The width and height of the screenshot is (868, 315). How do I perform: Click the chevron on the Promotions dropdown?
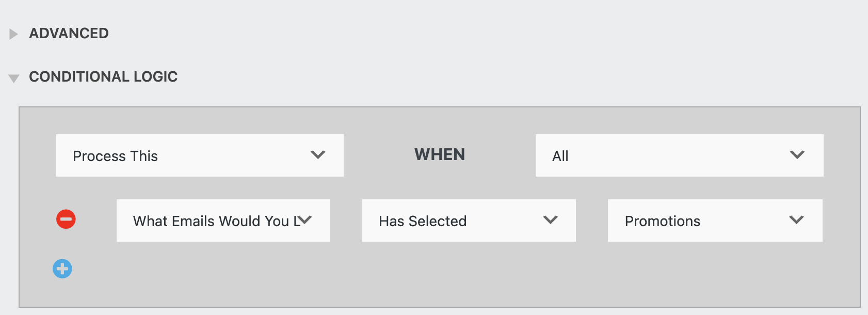tap(796, 220)
